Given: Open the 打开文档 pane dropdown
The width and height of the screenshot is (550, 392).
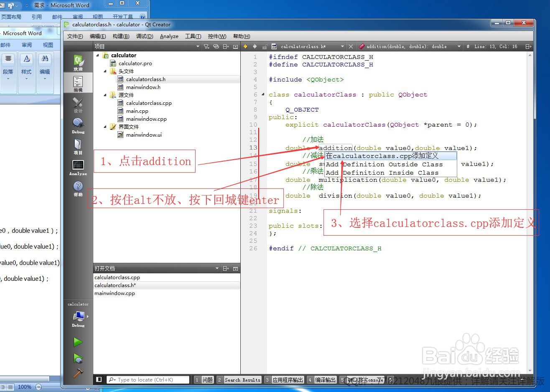Looking at the screenshot, I should tap(217, 268).
